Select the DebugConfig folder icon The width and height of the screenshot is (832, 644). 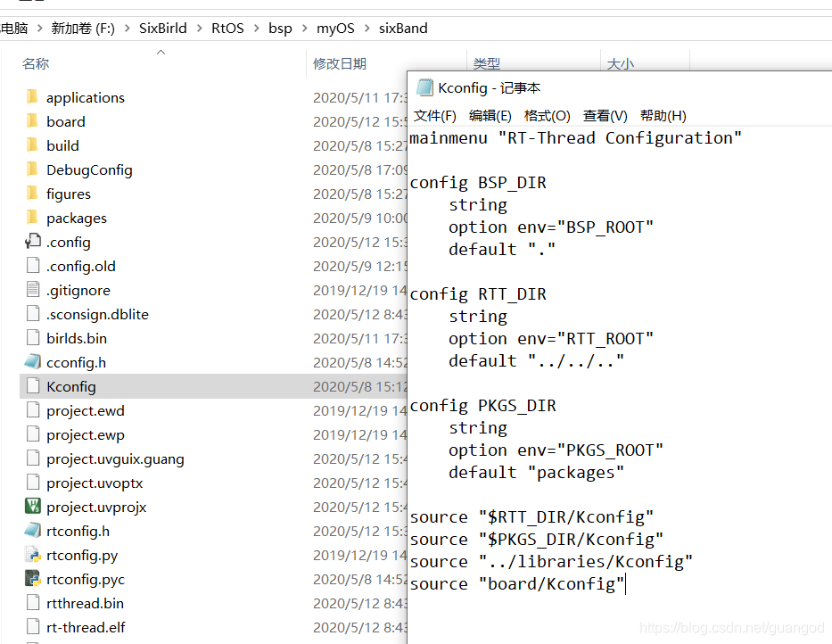pyautogui.click(x=32, y=169)
